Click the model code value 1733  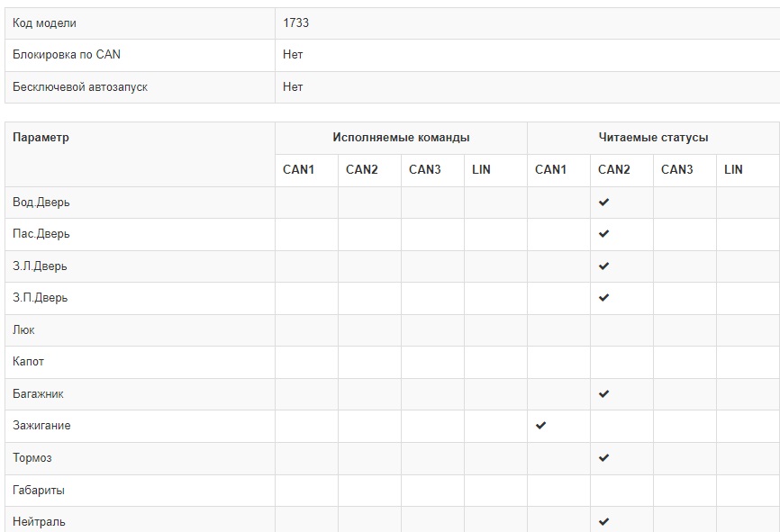295,23
